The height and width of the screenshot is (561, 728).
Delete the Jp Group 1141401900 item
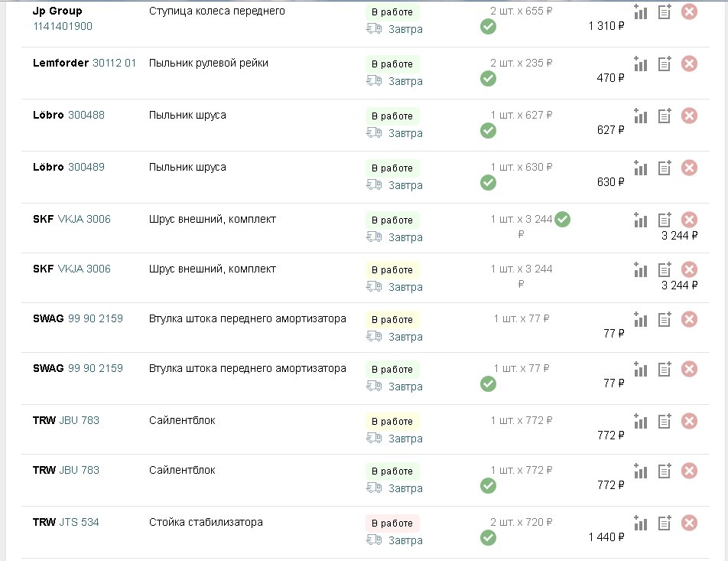click(x=689, y=11)
